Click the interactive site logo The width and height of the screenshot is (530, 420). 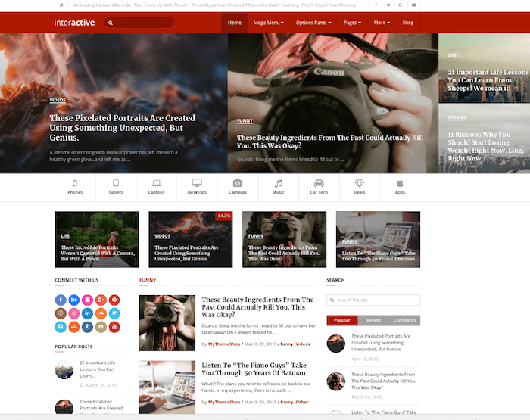pyautogui.click(x=74, y=23)
